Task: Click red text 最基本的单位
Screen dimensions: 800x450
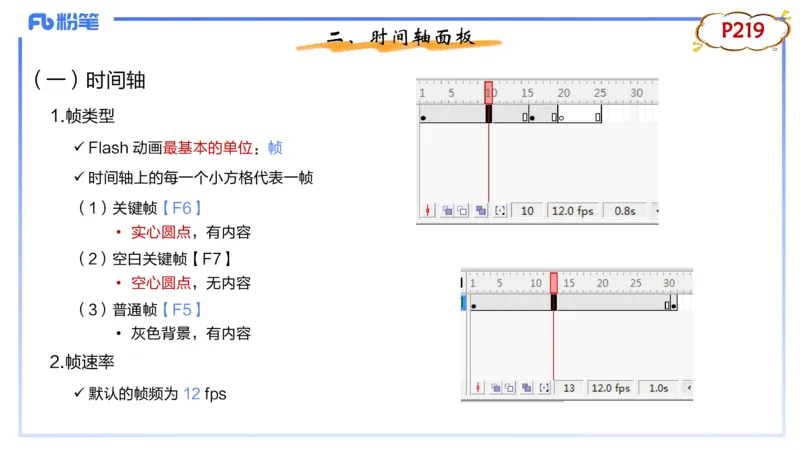Action: pyautogui.click(x=208, y=147)
